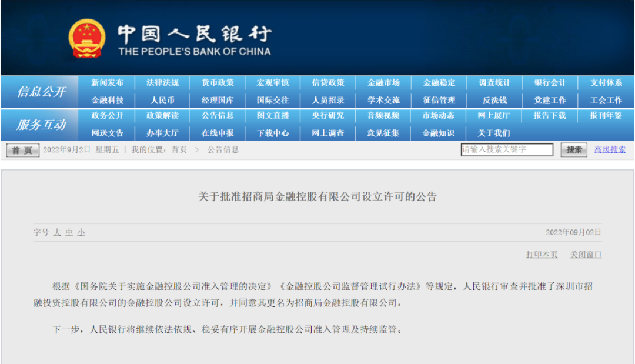Viewport: 635px width, 364px height.
Task: Open 意见征集 section
Action: [x=383, y=133]
